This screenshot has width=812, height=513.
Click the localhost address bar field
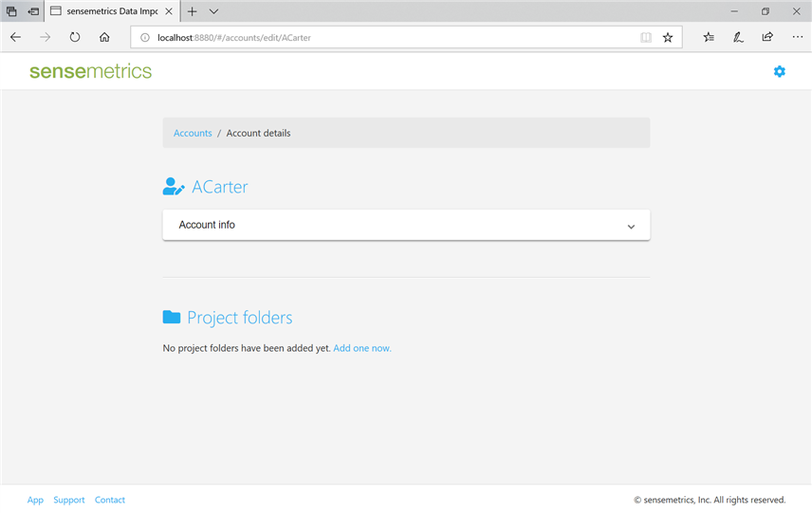[379, 37]
